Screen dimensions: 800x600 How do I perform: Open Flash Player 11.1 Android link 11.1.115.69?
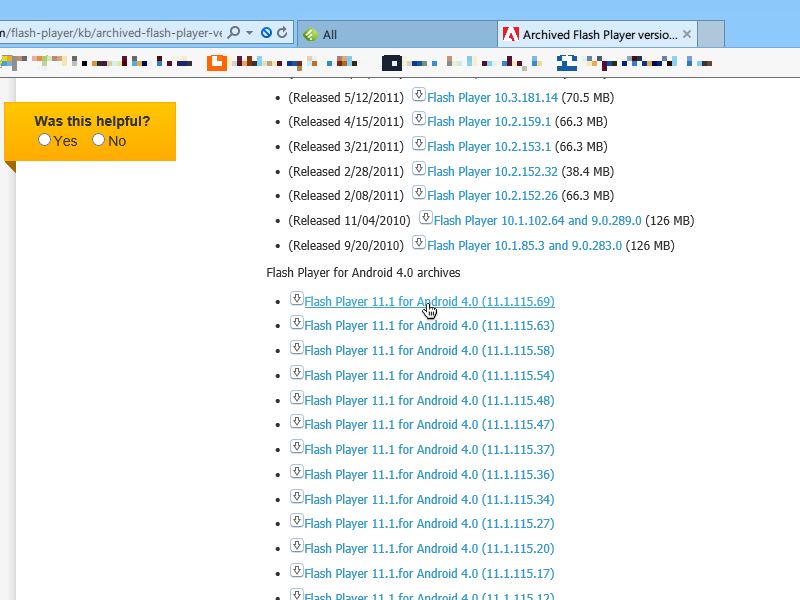tap(429, 302)
